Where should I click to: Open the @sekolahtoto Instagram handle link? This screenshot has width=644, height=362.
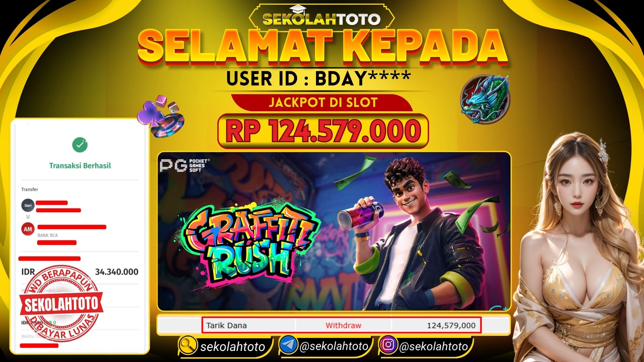click(x=433, y=346)
